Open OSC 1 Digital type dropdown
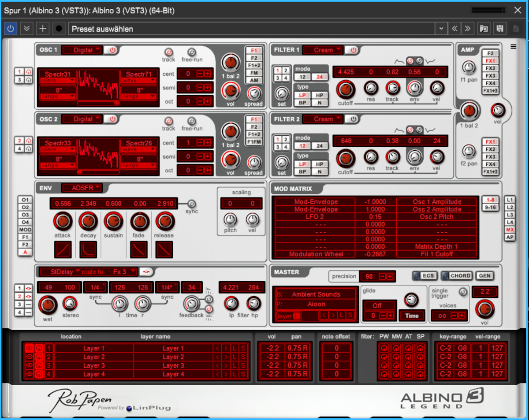 click(82, 50)
